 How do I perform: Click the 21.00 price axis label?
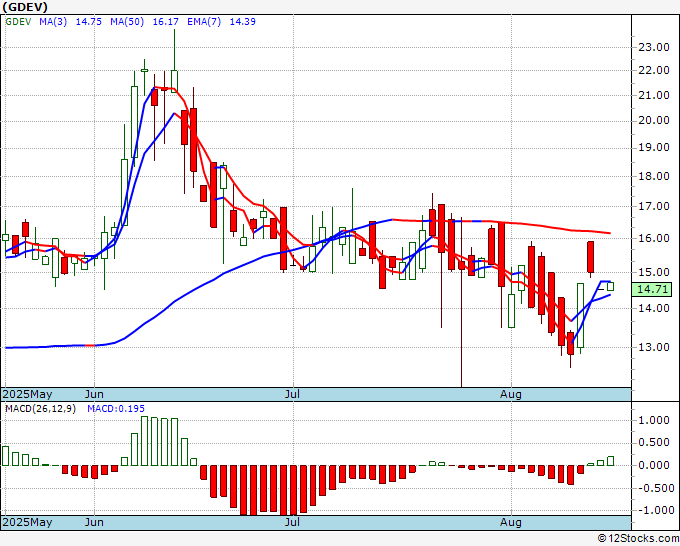pyautogui.click(x=654, y=95)
